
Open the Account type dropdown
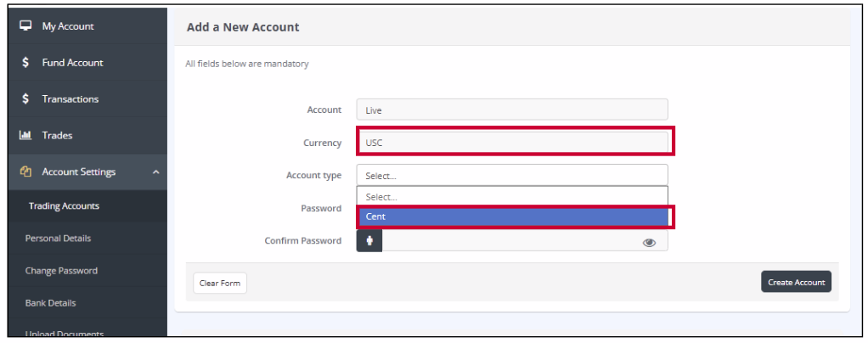point(511,176)
